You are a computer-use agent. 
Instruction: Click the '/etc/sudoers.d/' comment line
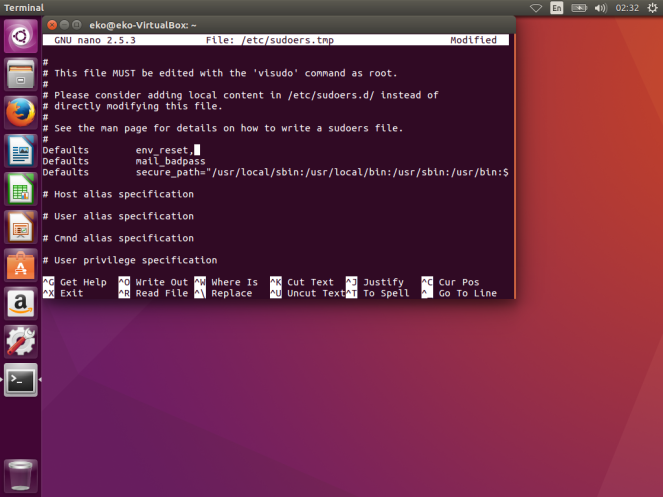pos(241,95)
